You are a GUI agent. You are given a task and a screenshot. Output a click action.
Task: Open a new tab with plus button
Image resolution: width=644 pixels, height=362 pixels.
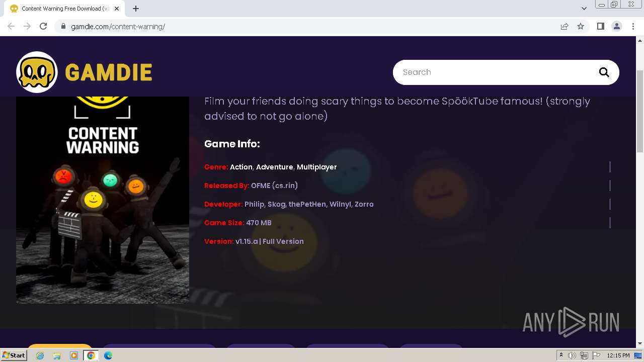point(136,9)
